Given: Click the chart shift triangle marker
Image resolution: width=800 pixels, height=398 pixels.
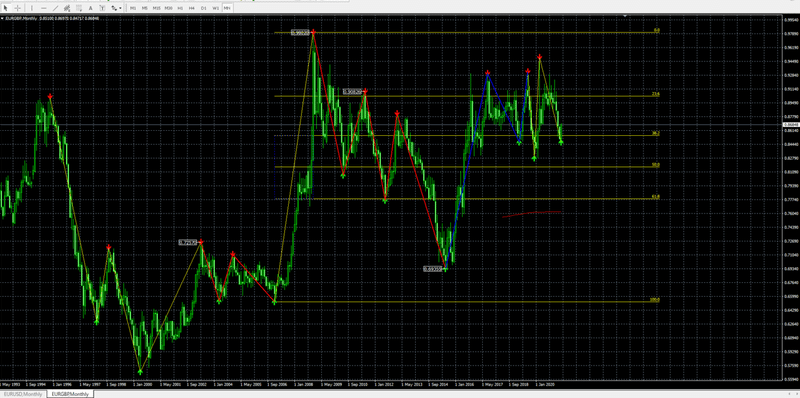Looking at the screenshot, I should click(x=626, y=17).
